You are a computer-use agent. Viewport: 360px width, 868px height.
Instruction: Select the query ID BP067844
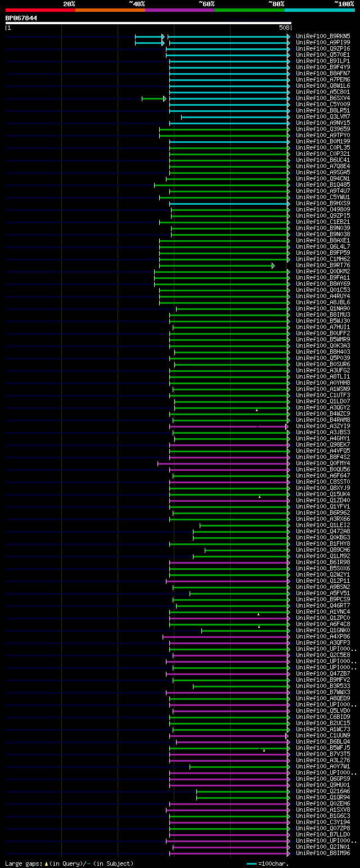coord(21,18)
